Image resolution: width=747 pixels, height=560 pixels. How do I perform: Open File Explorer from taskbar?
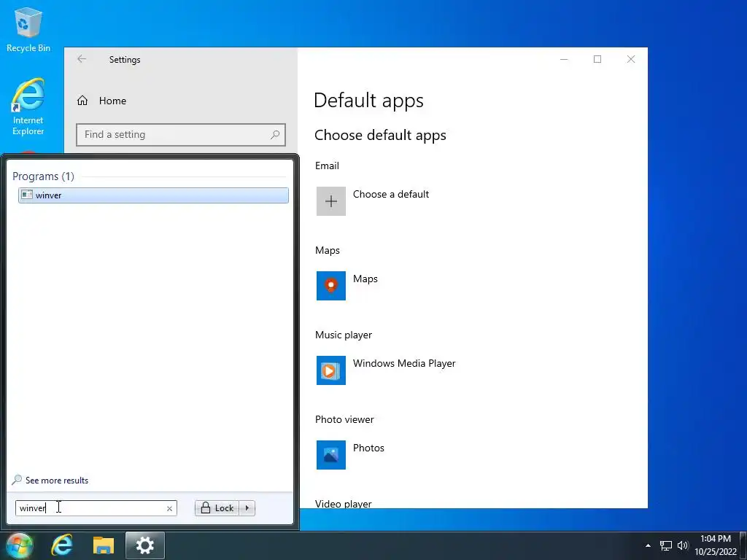pos(104,545)
